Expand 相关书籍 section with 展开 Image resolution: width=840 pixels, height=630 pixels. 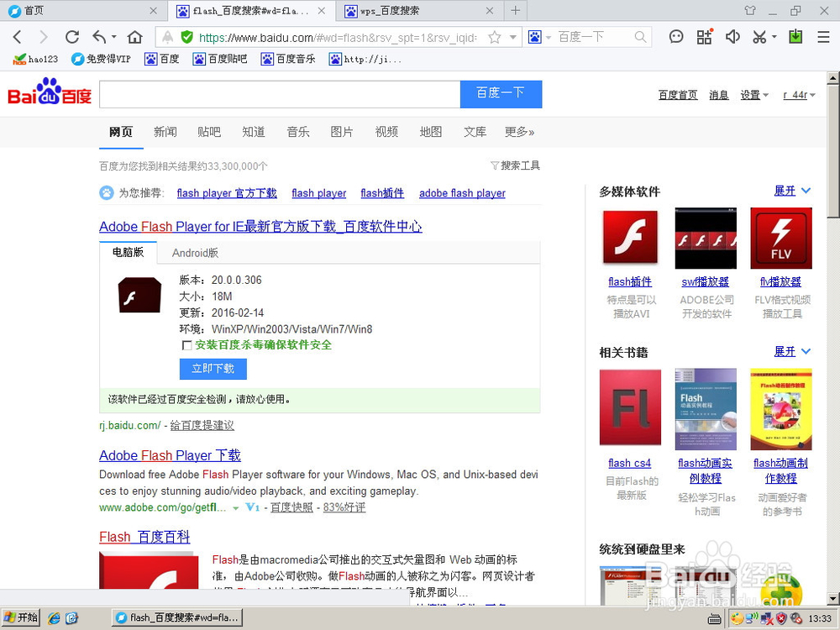(x=792, y=351)
